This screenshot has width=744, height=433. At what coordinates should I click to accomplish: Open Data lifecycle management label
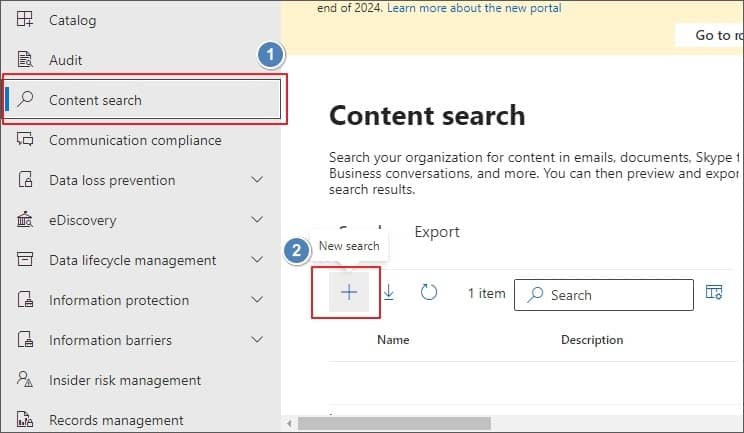click(132, 260)
